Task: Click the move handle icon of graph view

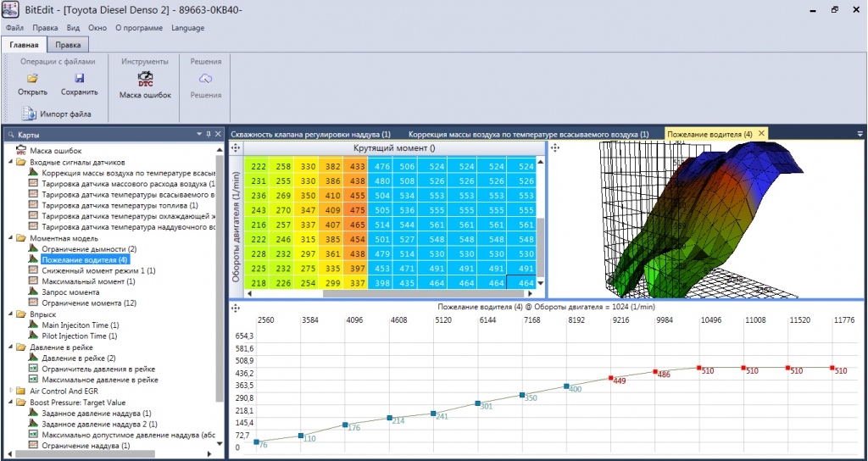Action: (x=236, y=308)
